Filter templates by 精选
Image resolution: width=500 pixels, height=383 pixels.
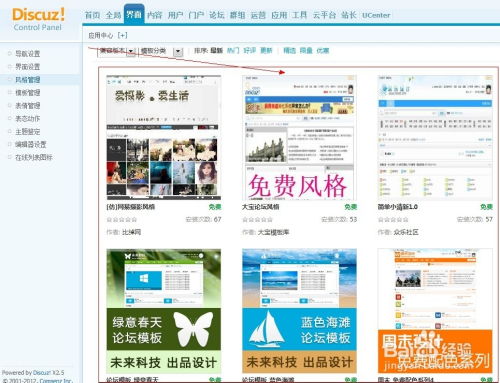click(289, 51)
